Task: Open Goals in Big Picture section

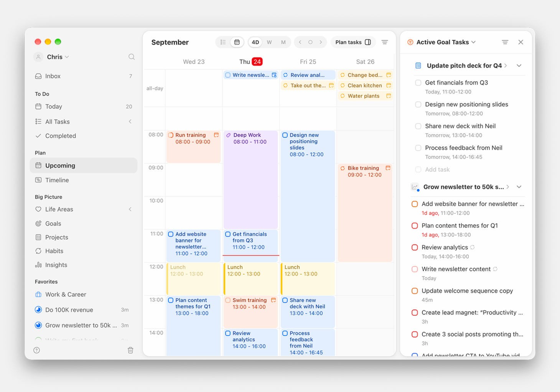Action: pyautogui.click(x=84, y=224)
